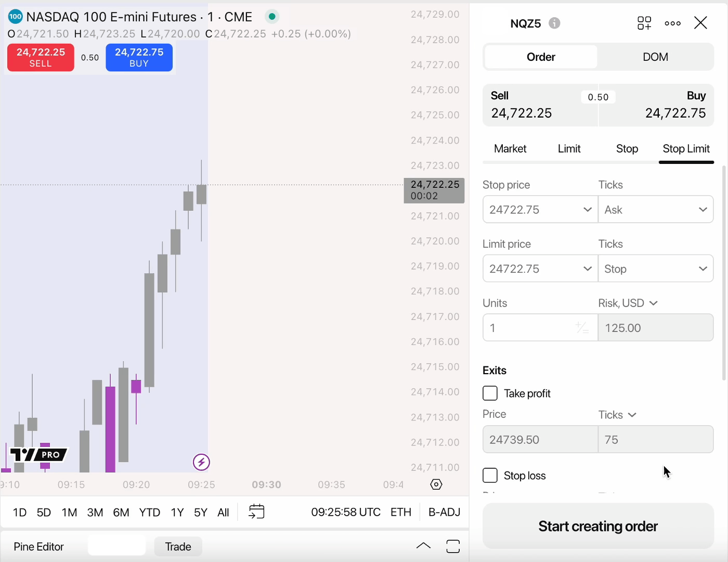Screen dimensions: 728x562
Task: Click the red SELL 24,722.25 button
Action: (41, 57)
